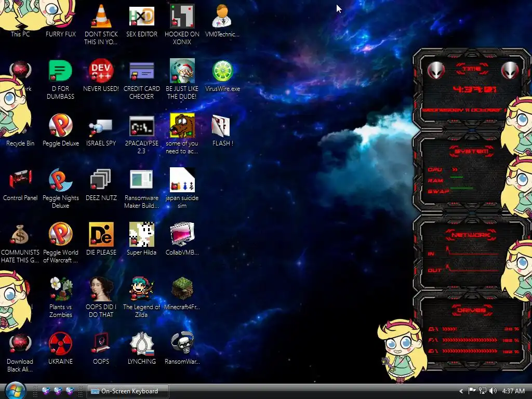Viewport: 532px width, 399px height.
Task: Click the Star Butterfly character beside DRIVES widget
Action: (403, 351)
